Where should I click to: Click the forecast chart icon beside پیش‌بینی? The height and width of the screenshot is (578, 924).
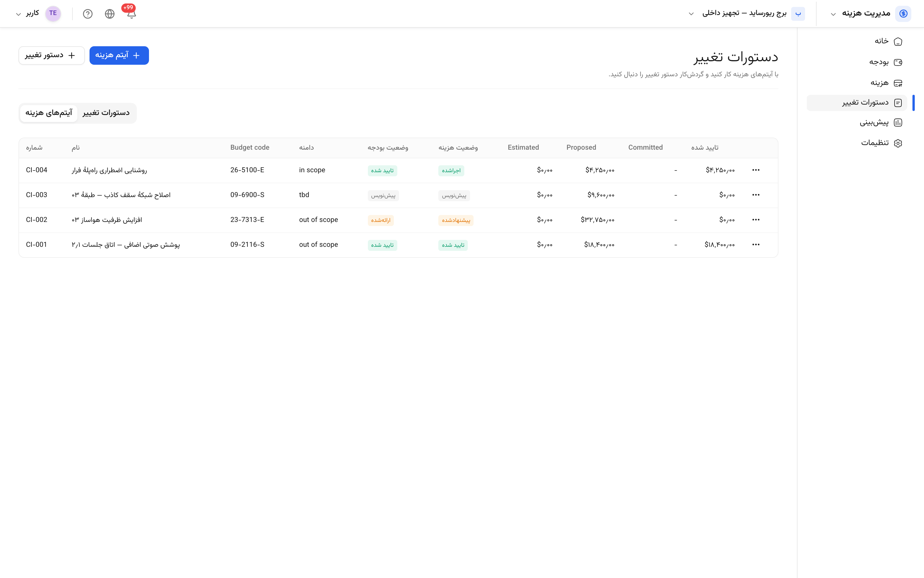[x=898, y=122]
